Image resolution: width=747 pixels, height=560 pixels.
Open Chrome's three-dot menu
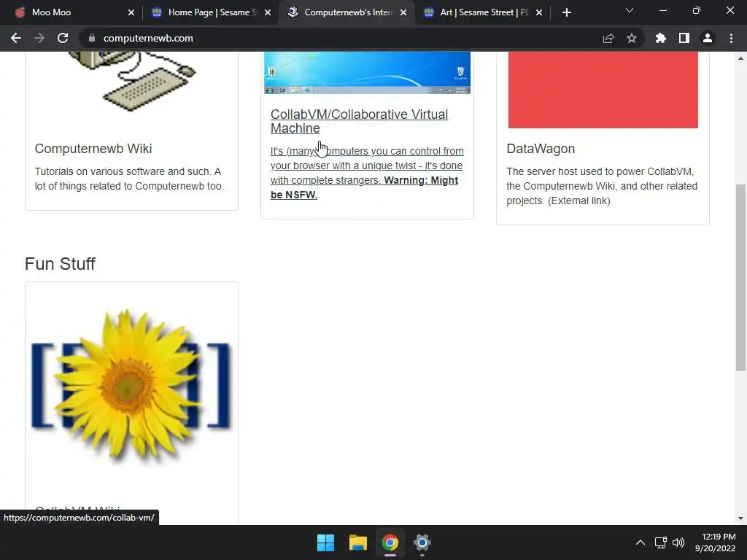click(x=731, y=38)
